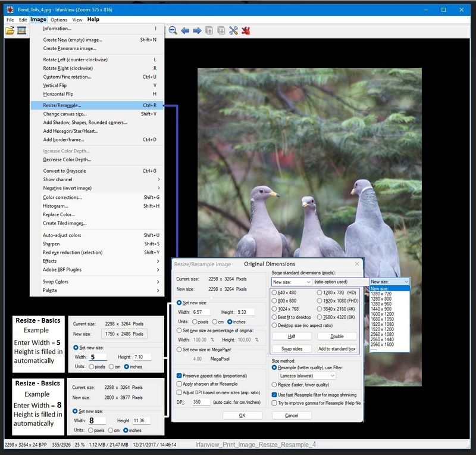Open the Lanczos (slowest) filter dropdown
Viewport: 476px width, 455px height.
pyautogui.click(x=307, y=376)
